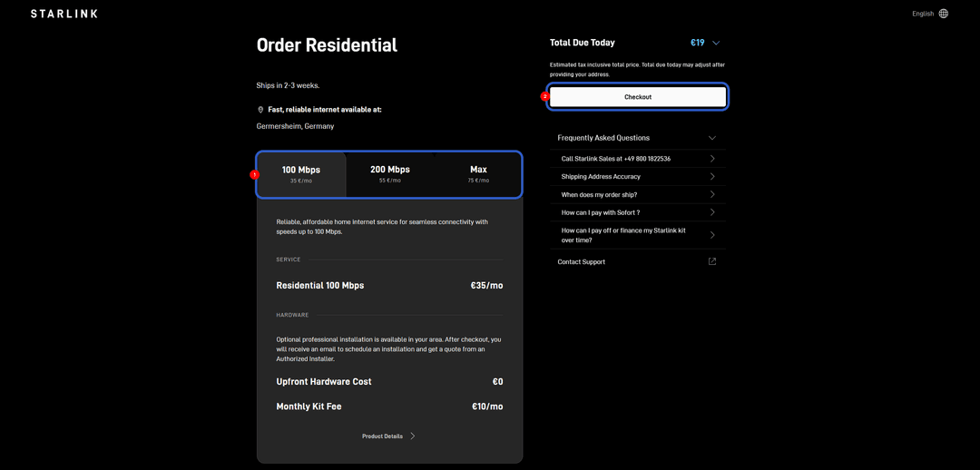Image resolution: width=980 pixels, height=470 pixels.
Task: Open language selector globe icon
Action: pos(943,14)
